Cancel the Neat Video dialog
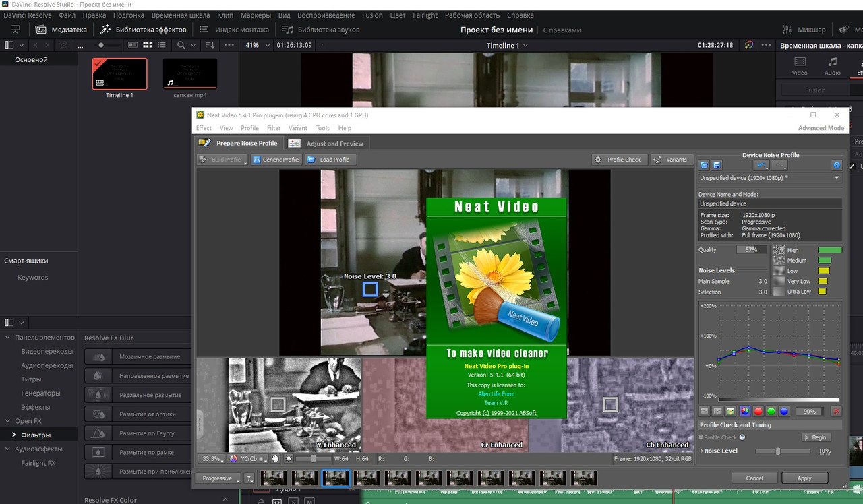Viewport: 863px width, 504px height. pos(754,478)
